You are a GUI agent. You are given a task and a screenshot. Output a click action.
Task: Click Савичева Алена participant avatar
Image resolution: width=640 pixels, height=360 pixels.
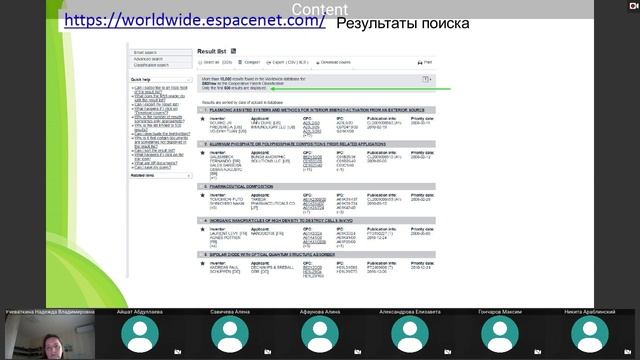pyautogui.click(x=230, y=334)
